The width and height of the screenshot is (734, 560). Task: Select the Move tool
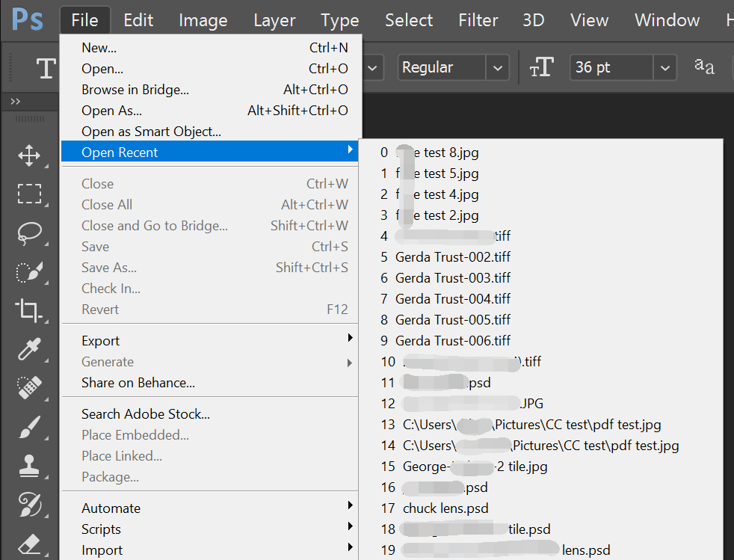tap(29, 156)
